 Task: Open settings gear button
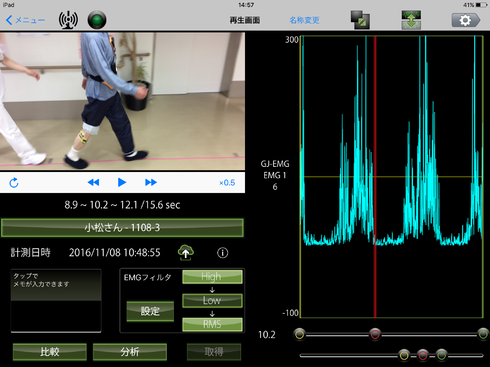(x=466, y=20)
